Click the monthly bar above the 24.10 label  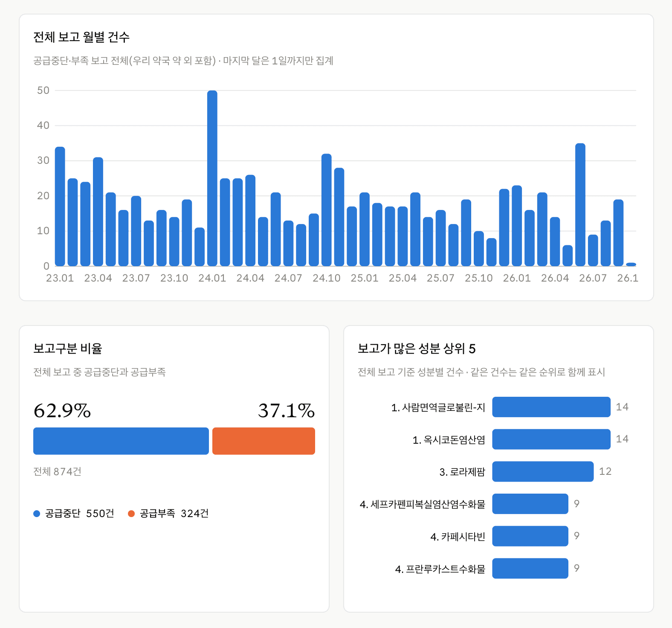[327, 210]
